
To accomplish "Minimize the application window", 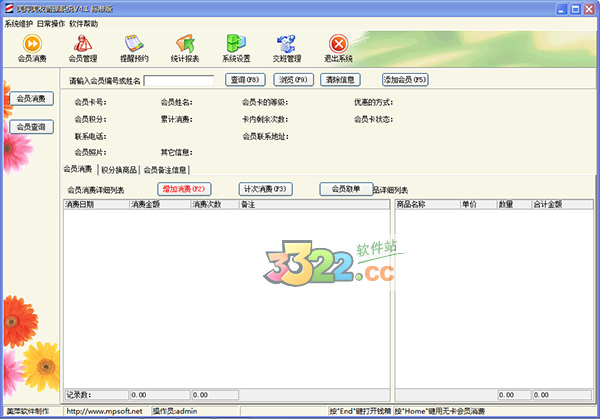I will [x=561, y=9].
